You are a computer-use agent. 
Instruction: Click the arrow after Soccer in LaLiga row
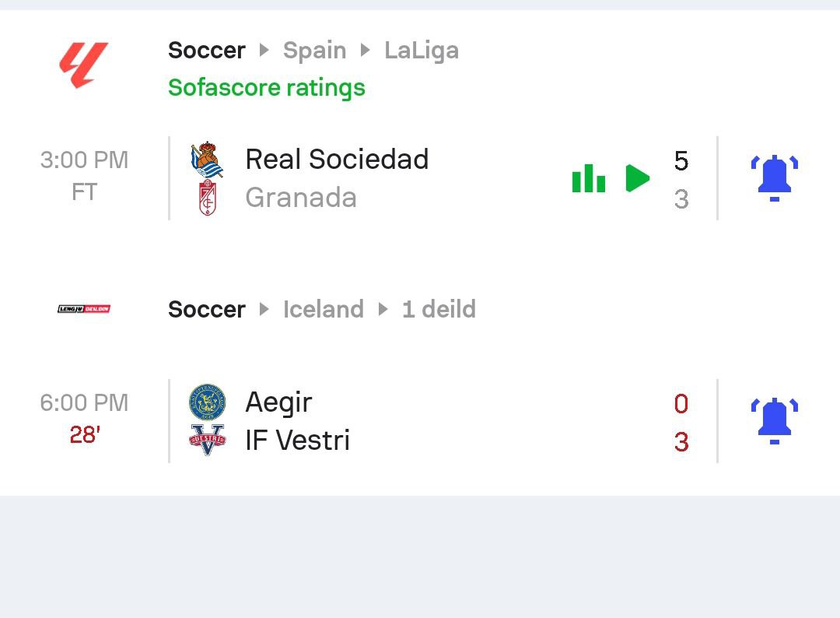(x=264, y=51)
